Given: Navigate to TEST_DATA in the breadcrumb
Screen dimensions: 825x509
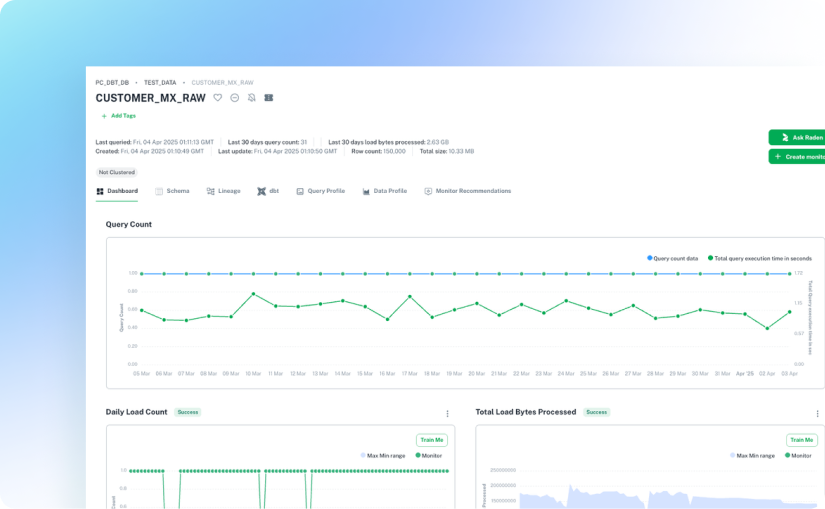Looking at the screenshot, I should coord(160,83).
